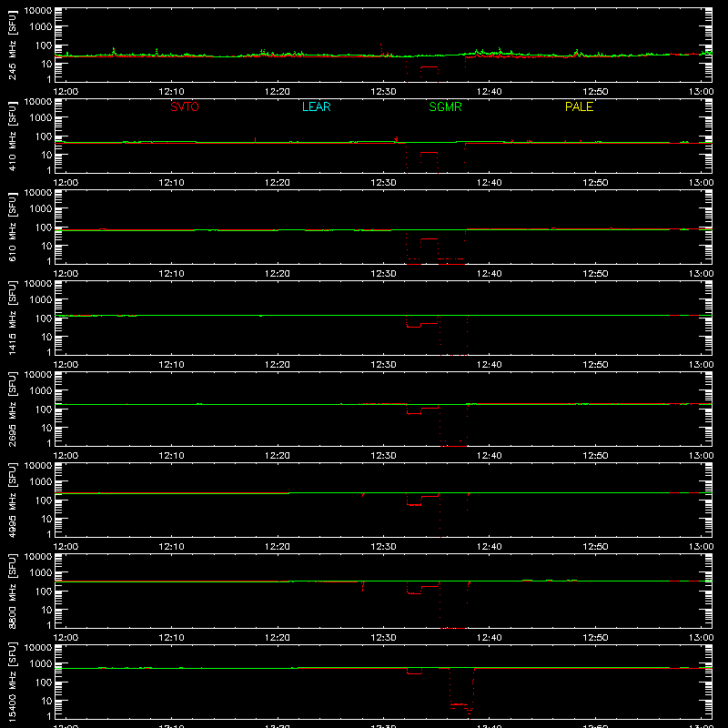Select the 245 MHz [SFU] axis title
The height and width of the screenshot is (728, 728).
tap(13, 45)
